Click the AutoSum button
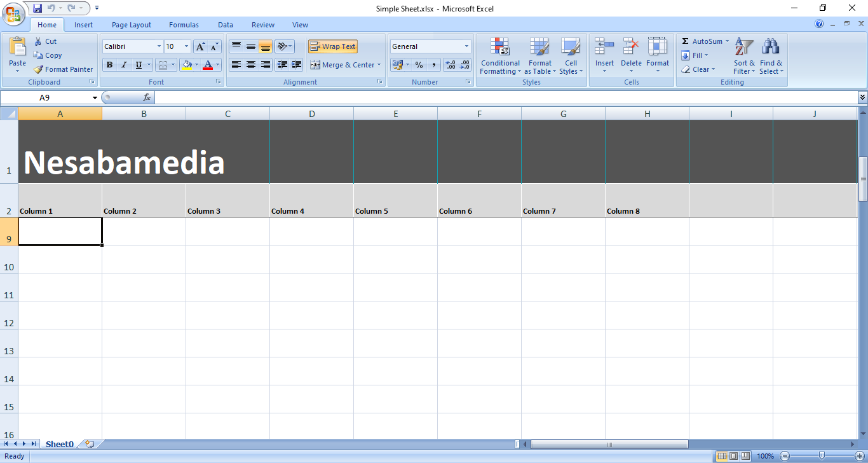Image resolution: width=868 pixels, height=463 pixels. [x=702, y=41]
